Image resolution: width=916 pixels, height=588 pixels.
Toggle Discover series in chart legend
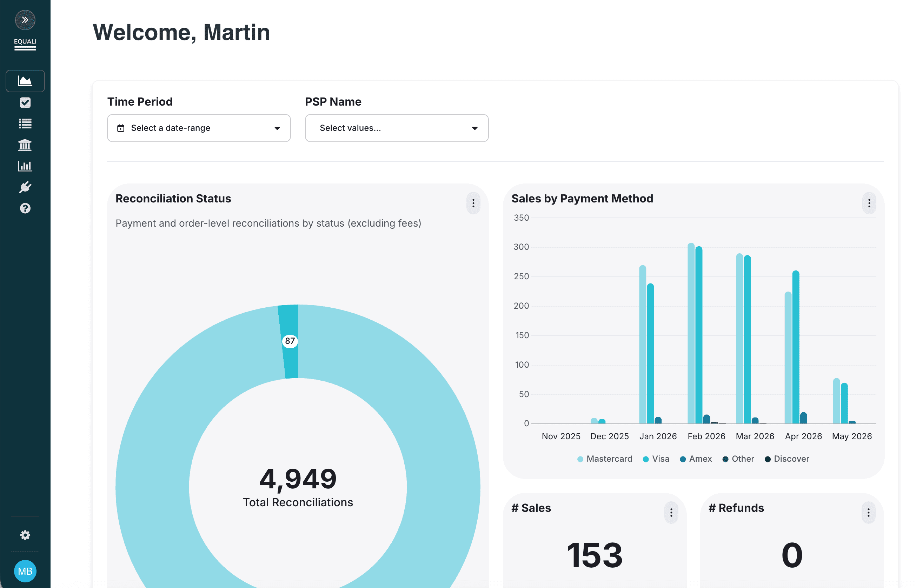[x=787, y=459]
